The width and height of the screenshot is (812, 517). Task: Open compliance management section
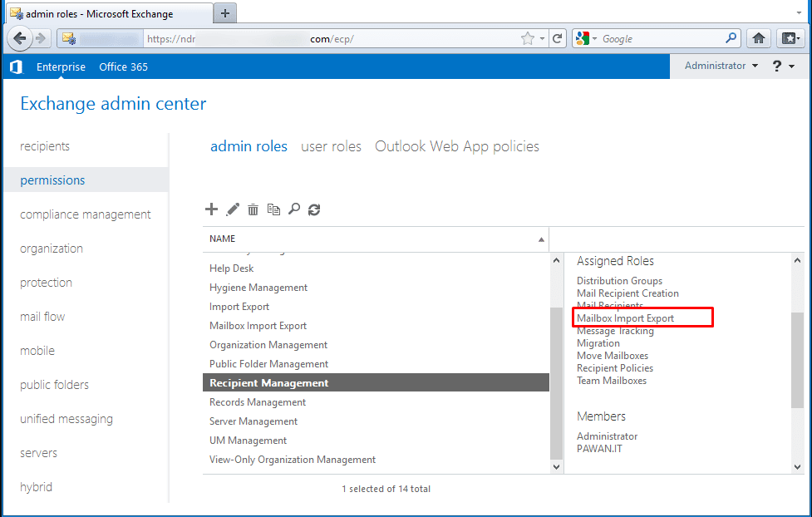point(85,214)
